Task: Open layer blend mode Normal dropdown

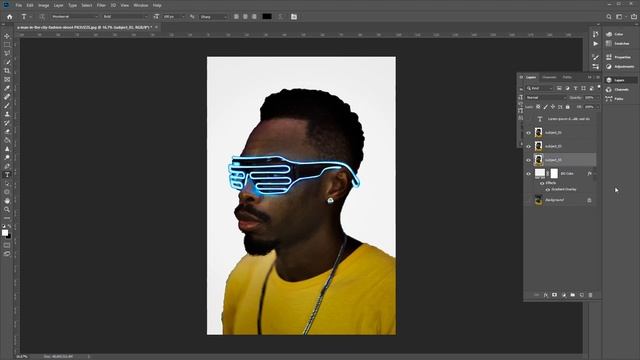Action: coord(546,98)
